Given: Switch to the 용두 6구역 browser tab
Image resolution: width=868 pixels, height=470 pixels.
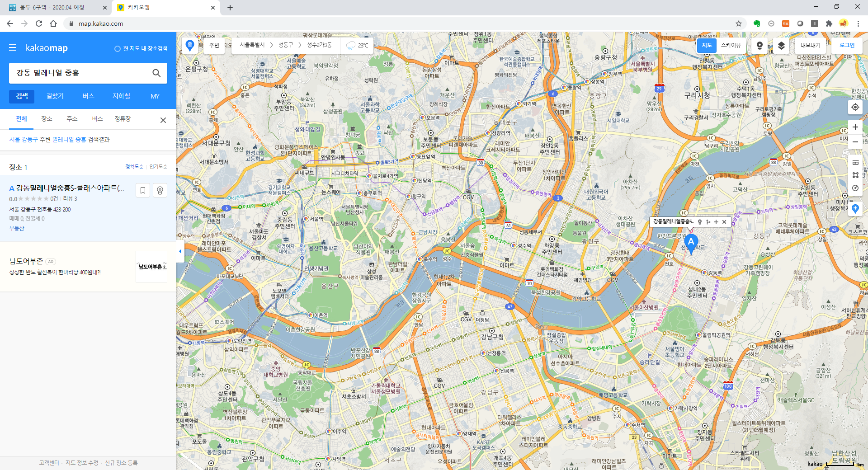Looking at the screenshot, I should pyautogui.click(x=52, y=8).
